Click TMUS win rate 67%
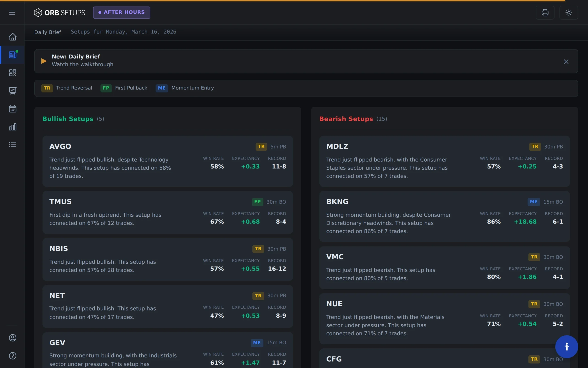 click(x=217, y=222)
